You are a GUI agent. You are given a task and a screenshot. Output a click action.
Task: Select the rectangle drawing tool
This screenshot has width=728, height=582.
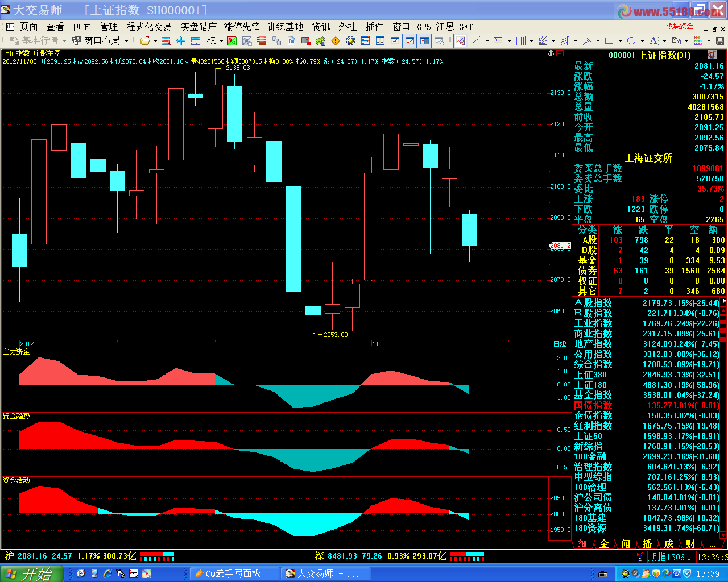click(609, 41)
